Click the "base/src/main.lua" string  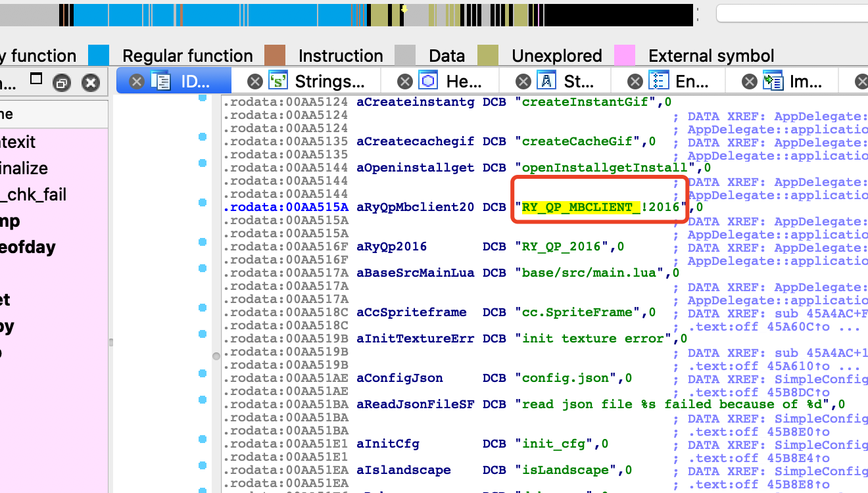click(593, 273)
